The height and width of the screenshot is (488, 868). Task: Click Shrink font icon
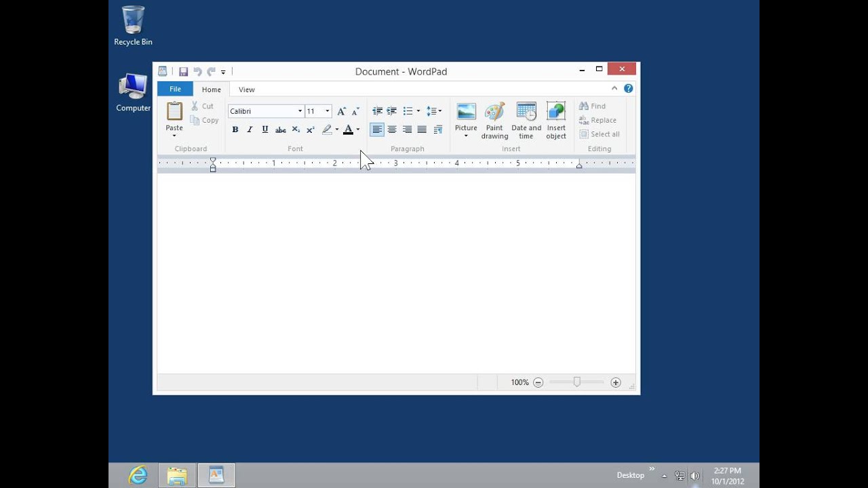coord(355,111)
